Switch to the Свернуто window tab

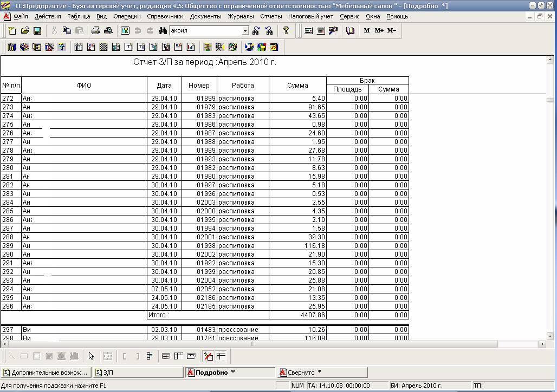tap(322, 372)
